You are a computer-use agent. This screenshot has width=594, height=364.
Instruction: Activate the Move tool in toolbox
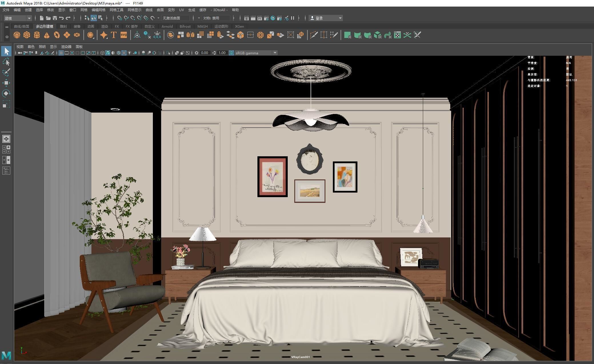coord(6,83)
